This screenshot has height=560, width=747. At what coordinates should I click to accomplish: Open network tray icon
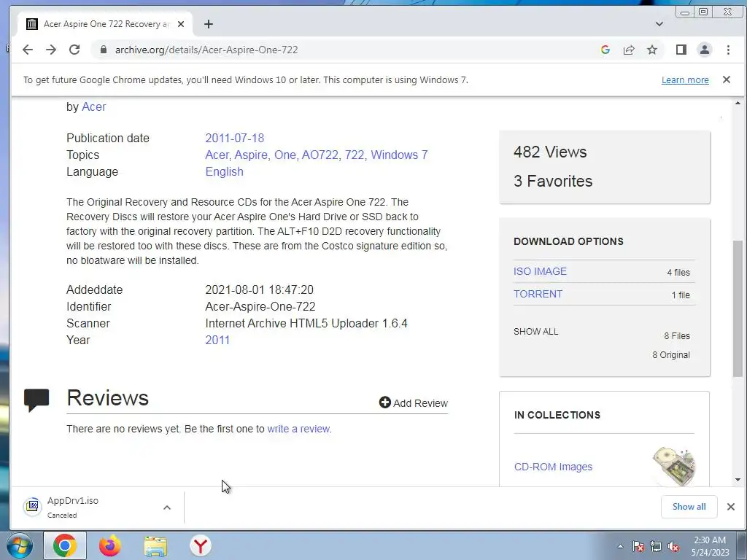click(656, 546)
